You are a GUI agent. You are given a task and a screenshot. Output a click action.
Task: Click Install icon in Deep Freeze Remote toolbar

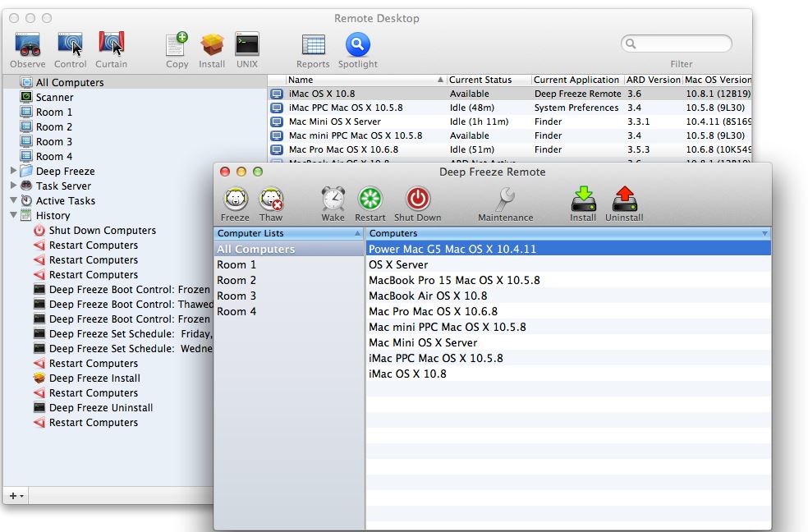(x=583, y=199)
